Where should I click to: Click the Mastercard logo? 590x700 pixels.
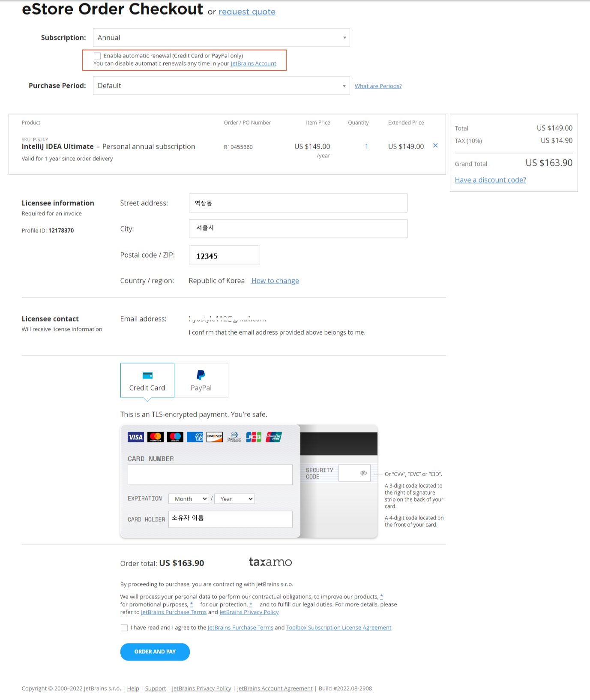tap(156, 437)
